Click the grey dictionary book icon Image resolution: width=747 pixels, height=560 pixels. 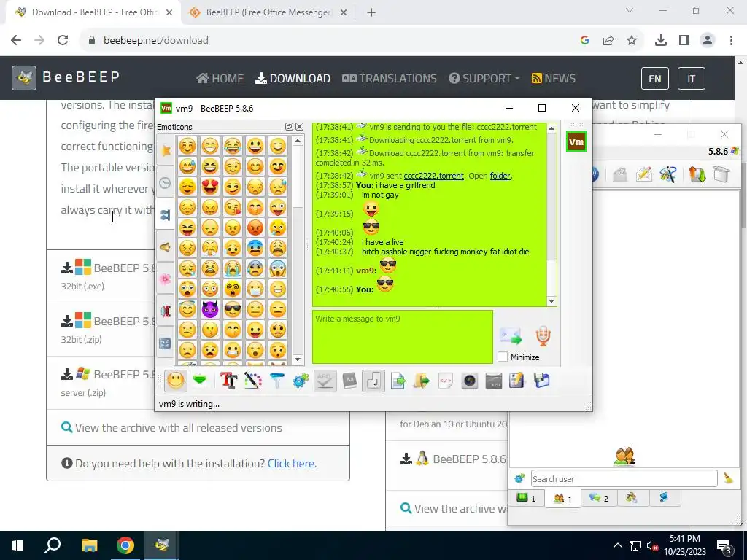tap(349, 381)
